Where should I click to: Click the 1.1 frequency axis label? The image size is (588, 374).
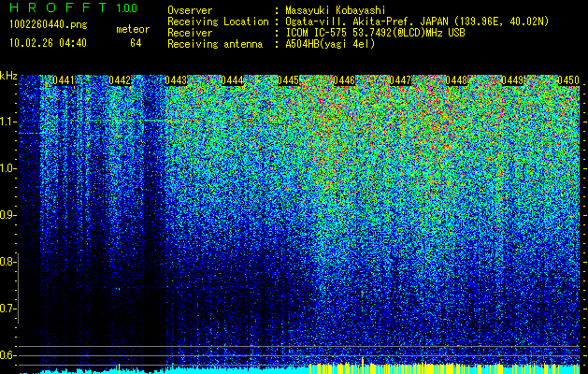(x=7, y=122)
